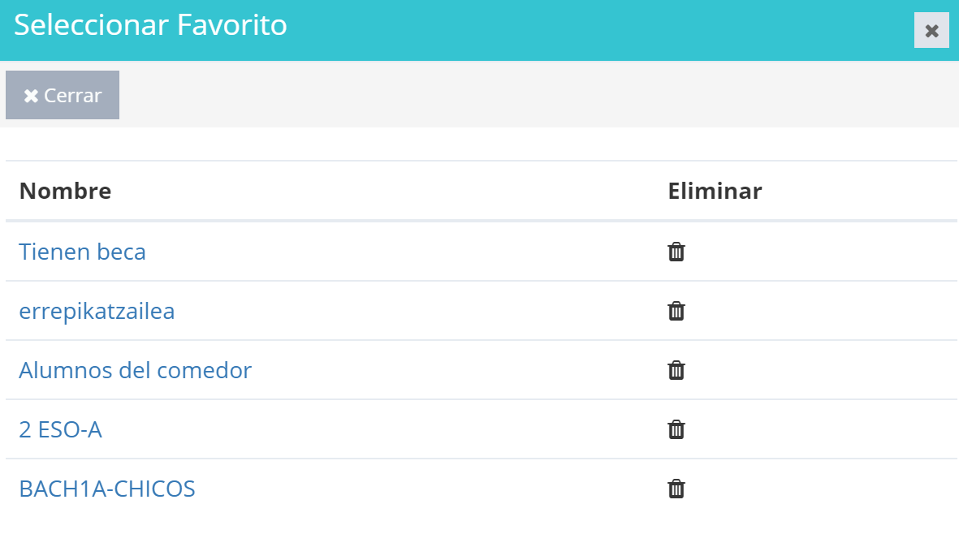Click the bin icon next to Tienen beca
This screenshot has width=959, height=560.
pos(676,252)
